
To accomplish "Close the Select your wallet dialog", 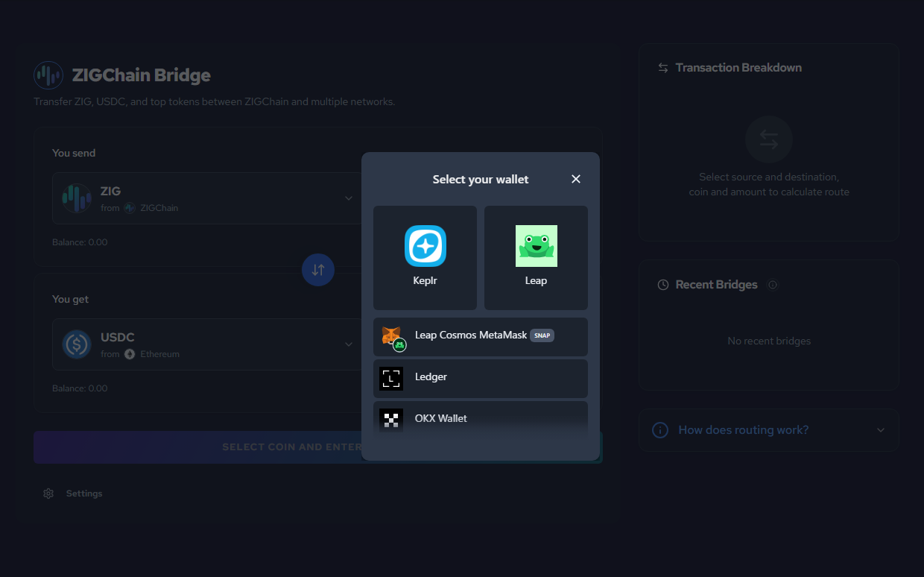I will [575, 179].
